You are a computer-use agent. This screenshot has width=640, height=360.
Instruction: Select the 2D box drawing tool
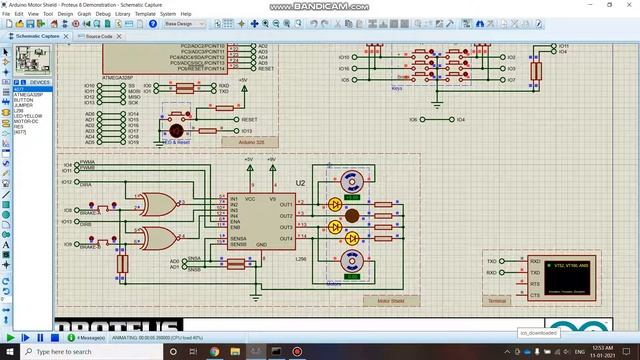pyautogui.click(x=6, y=204)
